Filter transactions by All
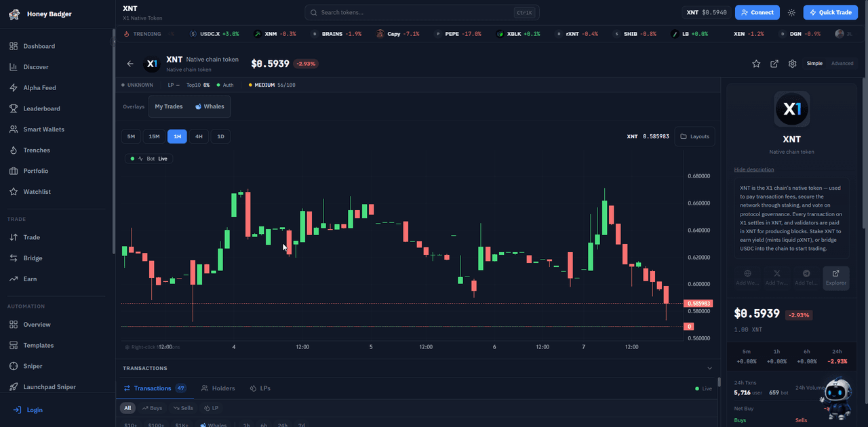Screen dimensions: 868x427 [x=127, y=408]
